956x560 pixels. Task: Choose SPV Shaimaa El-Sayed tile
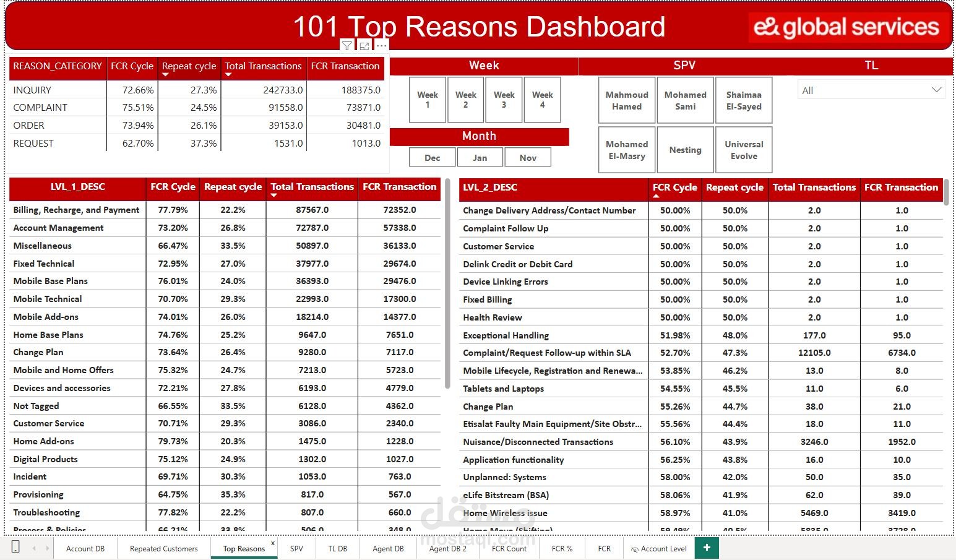744,100
